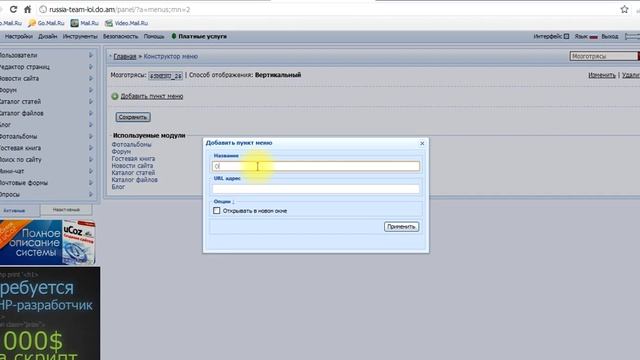
Task: Follow the Главная breadcrumb link
Action: pos(124,56)
